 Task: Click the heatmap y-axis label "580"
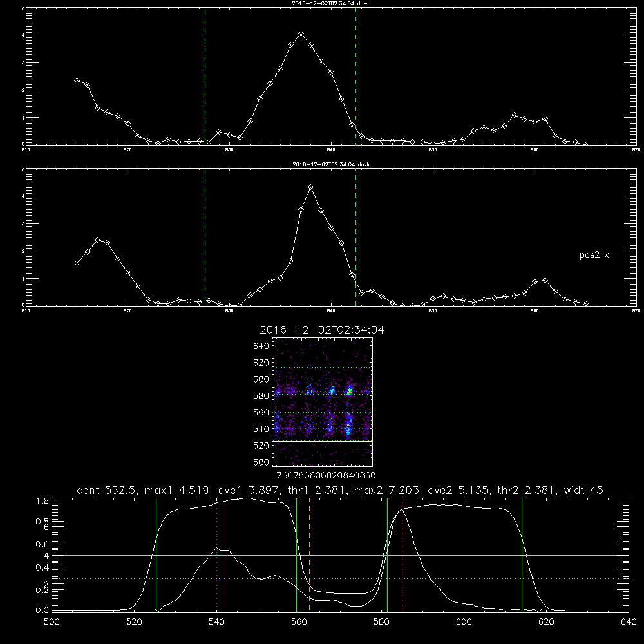[x=261, y=396]
